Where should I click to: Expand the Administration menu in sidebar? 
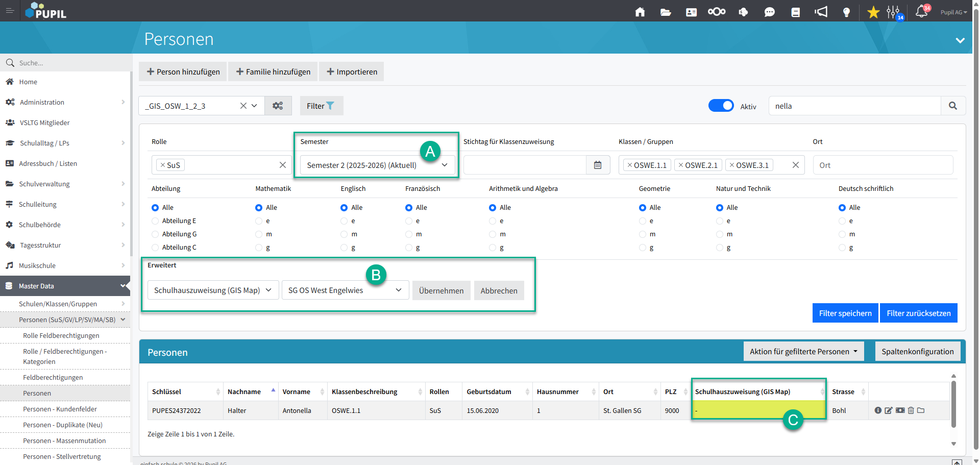(65, 102)
